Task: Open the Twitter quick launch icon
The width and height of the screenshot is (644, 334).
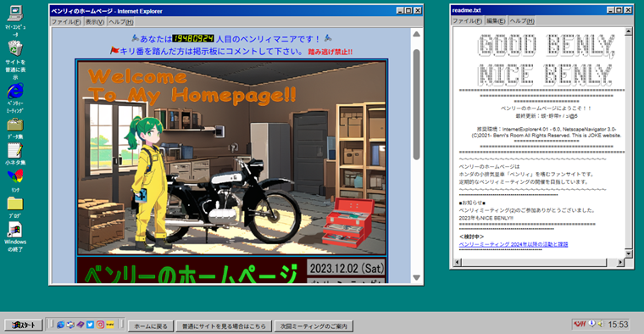Action: [90, 325]
